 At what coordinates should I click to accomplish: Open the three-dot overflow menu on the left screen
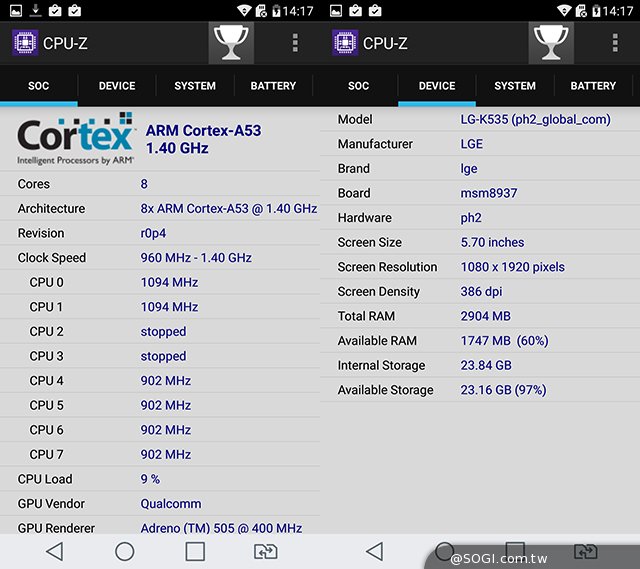click(295, 43)
